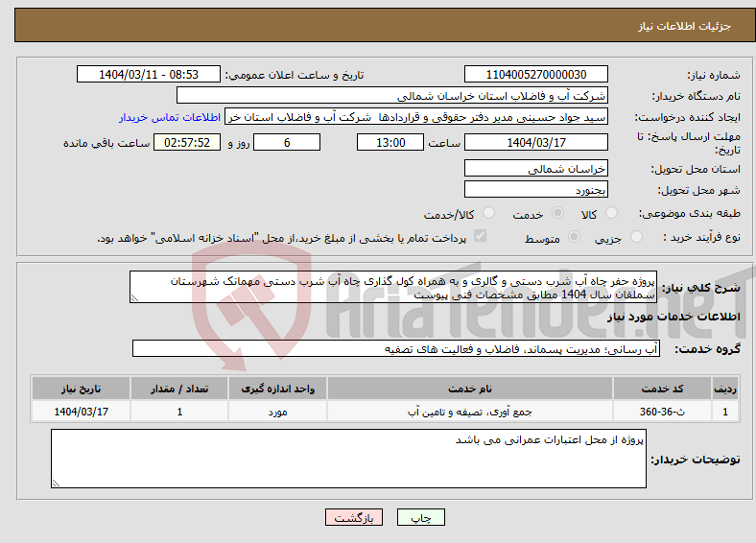Click the service name cell جمع آوری، تصفیه و تامین آب
The height and width of the screenshot is (543, 756).
[470, 412]
